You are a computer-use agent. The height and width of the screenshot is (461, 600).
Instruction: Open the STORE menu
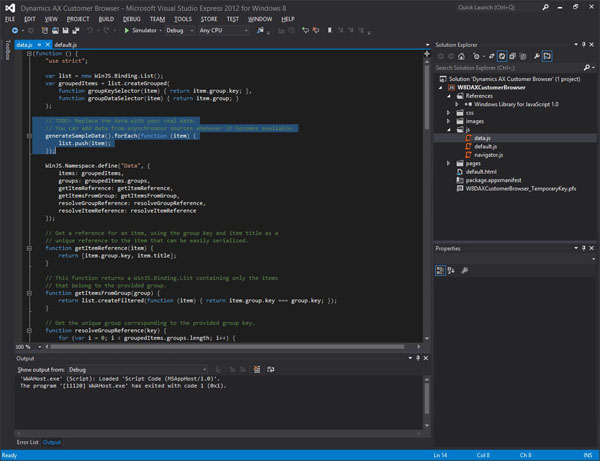[x=209, y=19]
